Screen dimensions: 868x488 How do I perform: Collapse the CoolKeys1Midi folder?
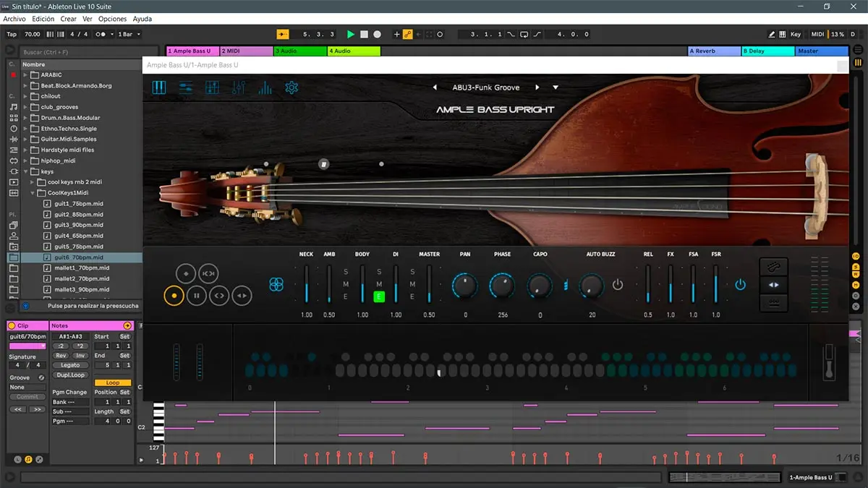click(x=33, y=193)
